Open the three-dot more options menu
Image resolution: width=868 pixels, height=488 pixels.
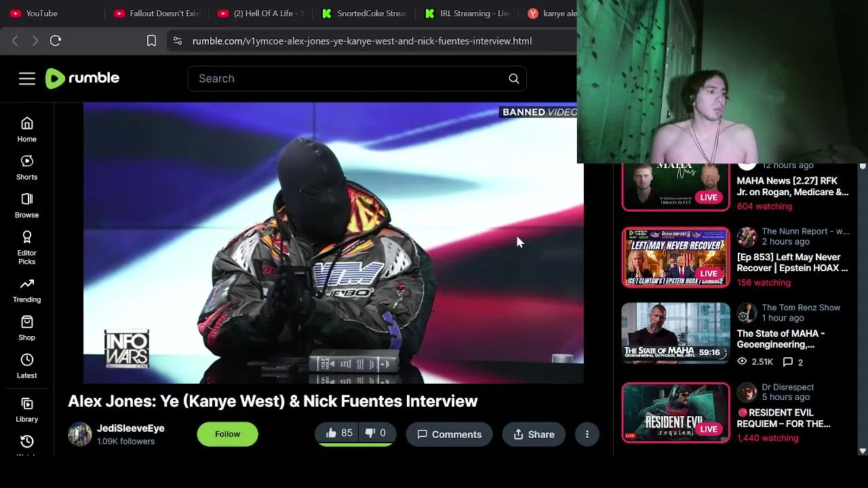pyautogui.click(x=587, y=434)
